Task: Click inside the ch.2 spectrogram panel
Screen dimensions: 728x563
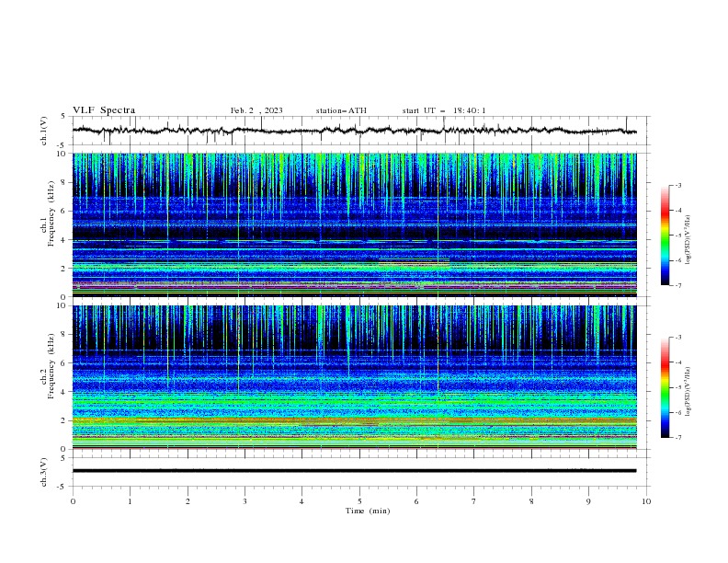Action: [x=354, y=377]
